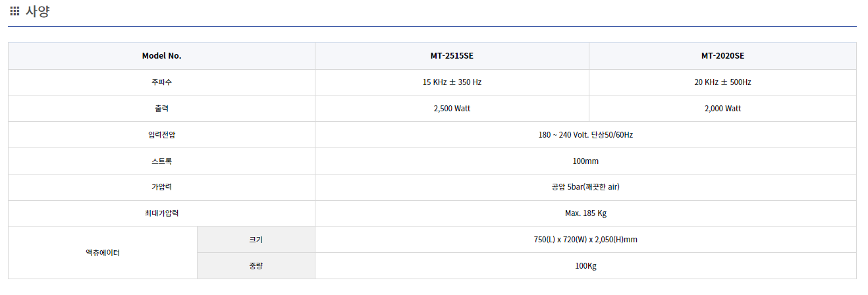Image resolution: width=868 pixels, height=295 pixels.
Task: Select the 스트록 row label
Action: pos(161,161)
